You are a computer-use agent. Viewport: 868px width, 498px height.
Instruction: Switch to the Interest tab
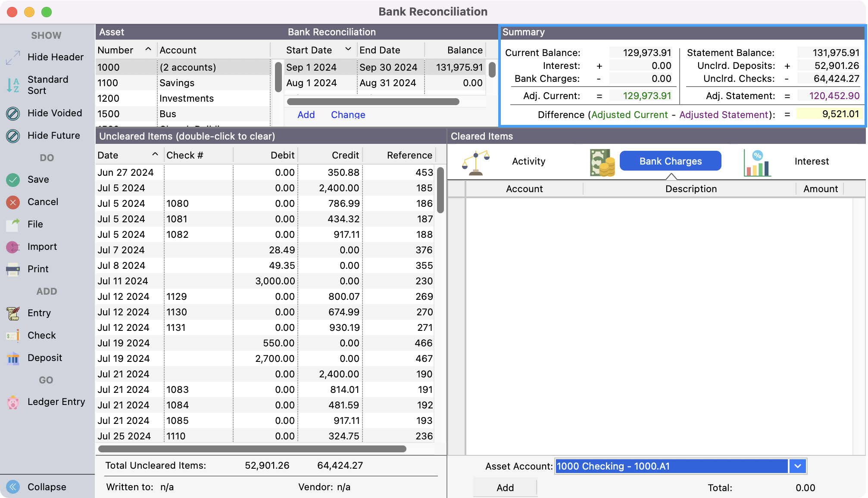pyautogui.click(x=811, y=161)
